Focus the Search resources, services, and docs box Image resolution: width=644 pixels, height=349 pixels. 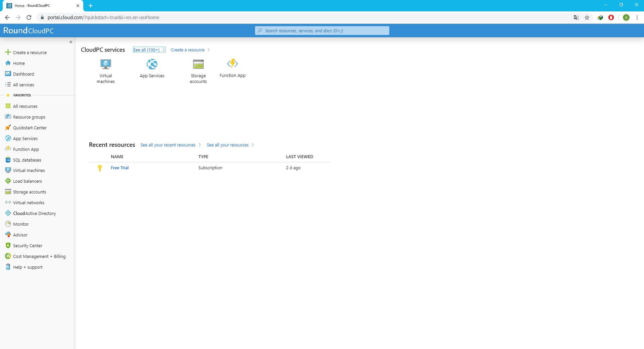click(322, 31)
